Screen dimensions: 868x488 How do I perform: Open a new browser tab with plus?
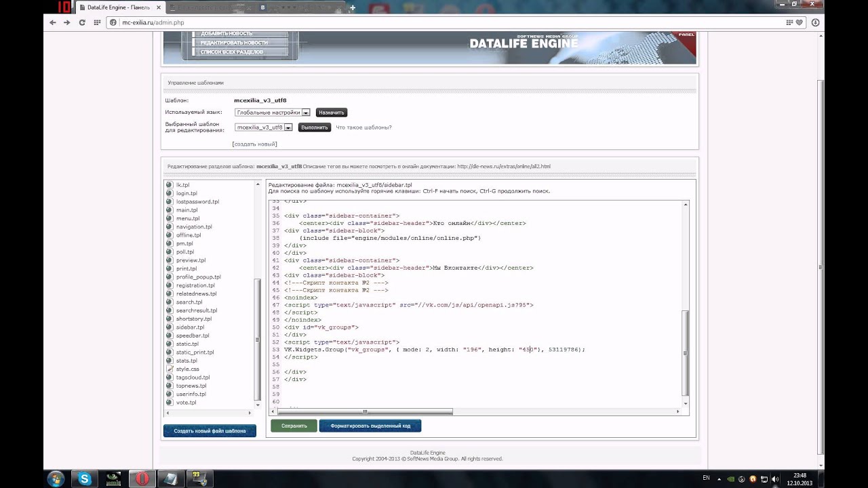click(352, 8)
